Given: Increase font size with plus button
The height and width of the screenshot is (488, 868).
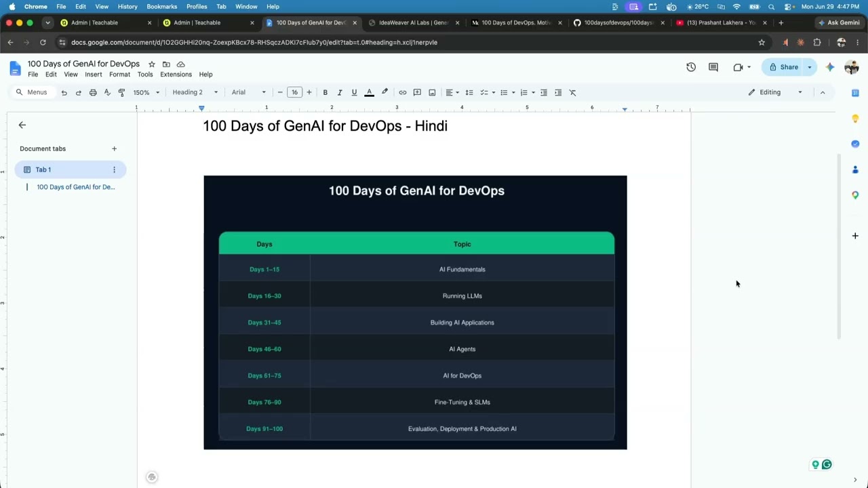Looking at the screenshot, I should pyautogui.click(x=309, y=92).
